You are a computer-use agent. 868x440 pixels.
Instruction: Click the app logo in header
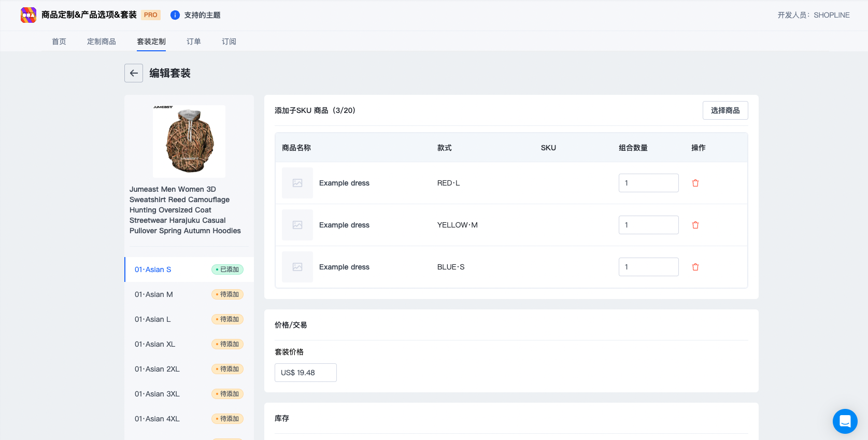pos(29,15)
